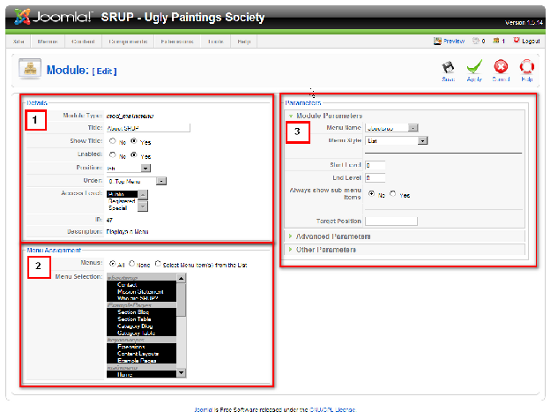Screen dimensions: 550x419
Task: Select Public in Access Level list
Action: 122,194
